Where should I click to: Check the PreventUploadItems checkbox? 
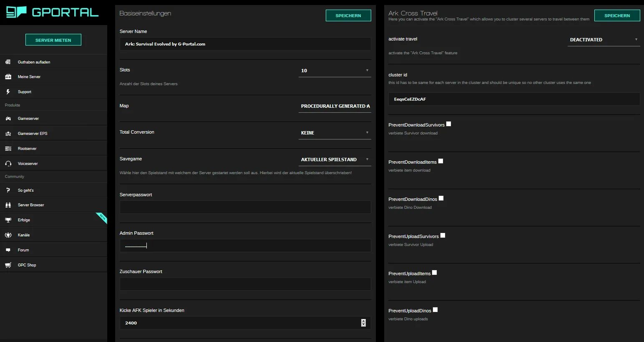pos(435,273)
